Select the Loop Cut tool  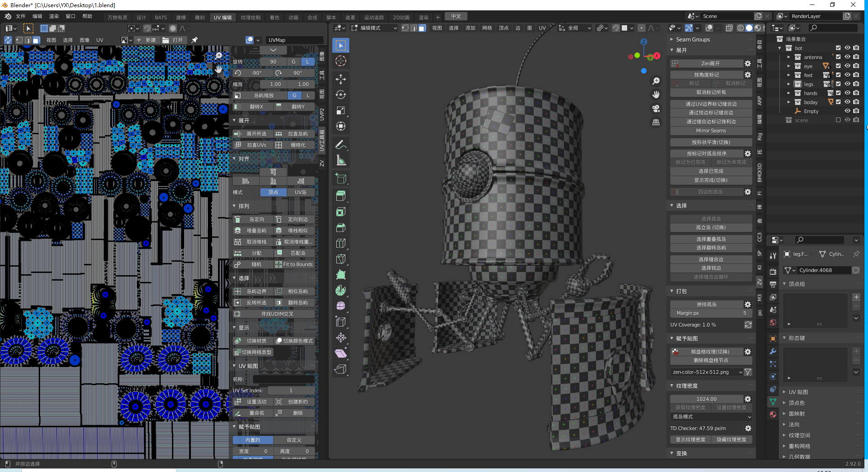tap(341, 243)
